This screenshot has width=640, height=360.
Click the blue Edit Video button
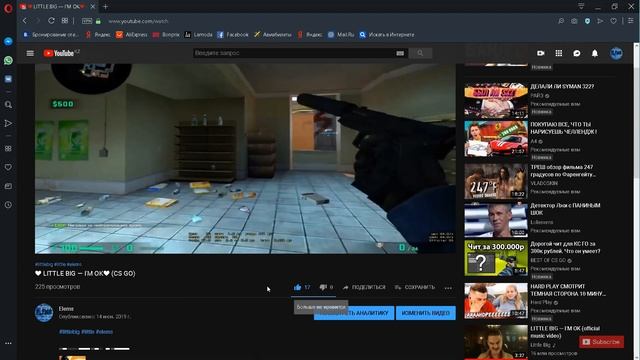[x=426, y=313]
